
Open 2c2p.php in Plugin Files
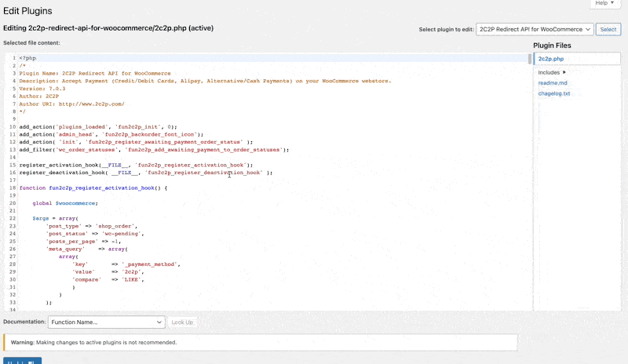(x=551, y=59)
